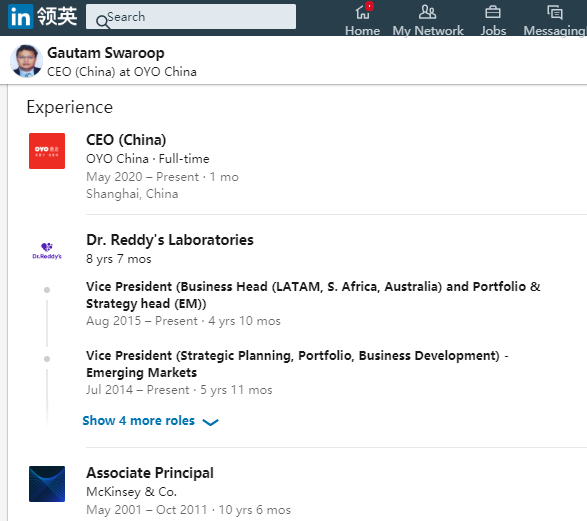Open the CEO (China) position title
587x521 pixels.
[126, 140]
